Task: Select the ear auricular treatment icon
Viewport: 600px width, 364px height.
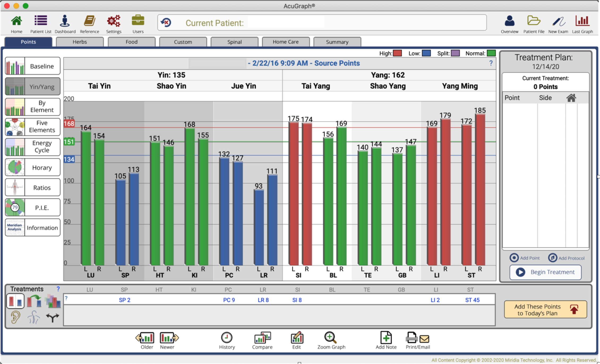Action: pyautogui.click(x=15, y=317)
